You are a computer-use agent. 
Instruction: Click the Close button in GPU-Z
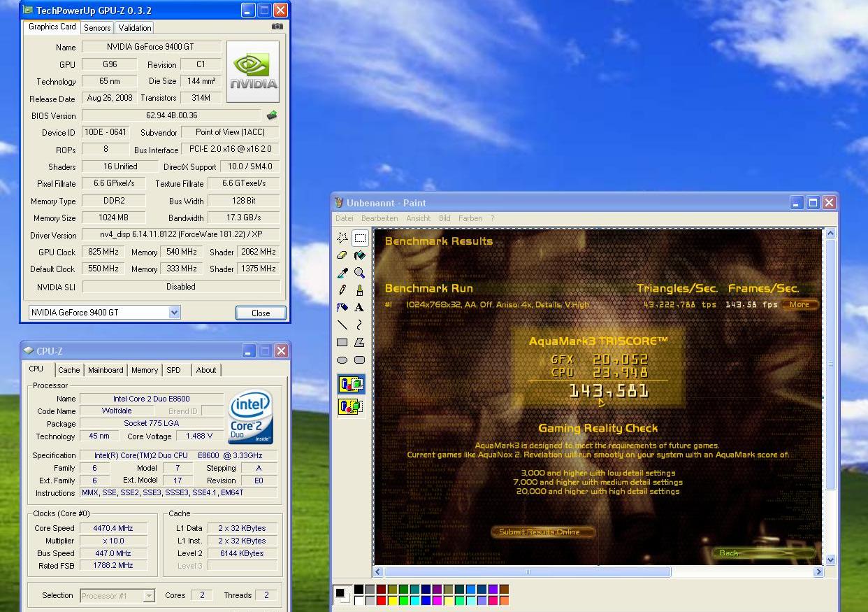261,313
